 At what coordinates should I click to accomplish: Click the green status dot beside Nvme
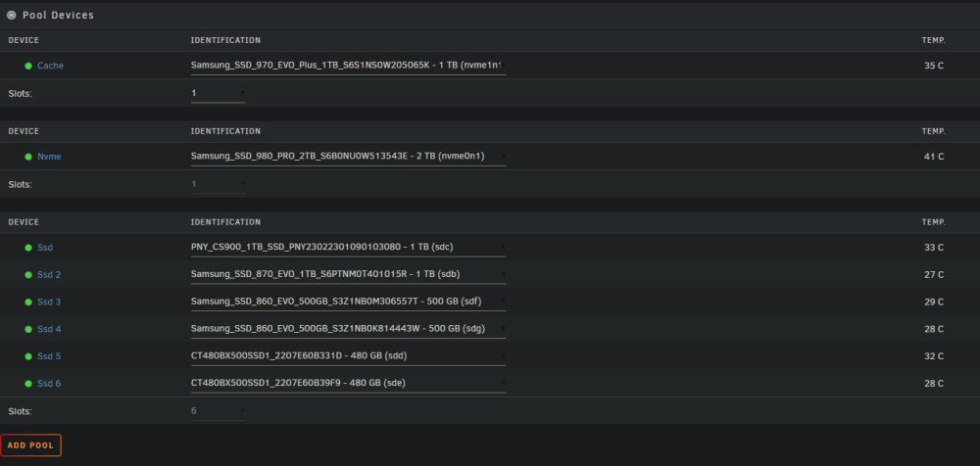point(28,157)
